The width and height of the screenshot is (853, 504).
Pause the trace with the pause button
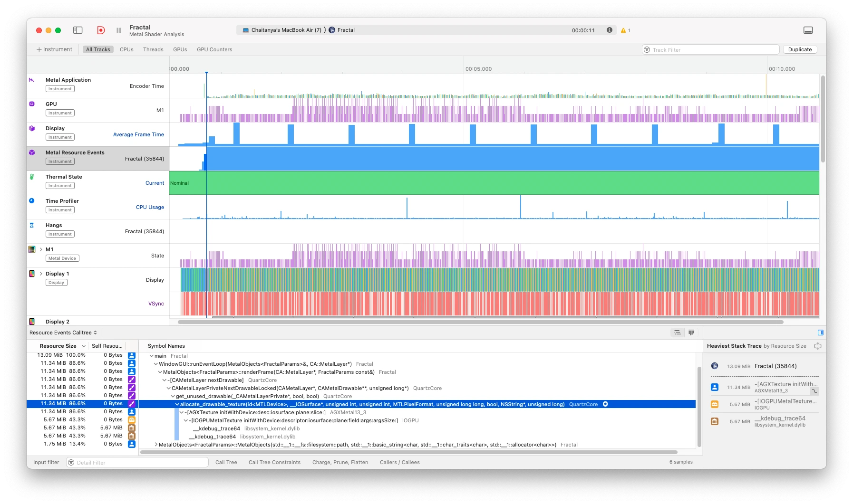(119, 30)
